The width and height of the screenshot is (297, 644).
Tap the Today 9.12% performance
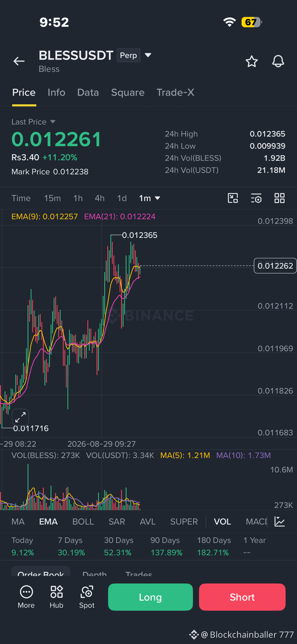[x=23, y=546]
